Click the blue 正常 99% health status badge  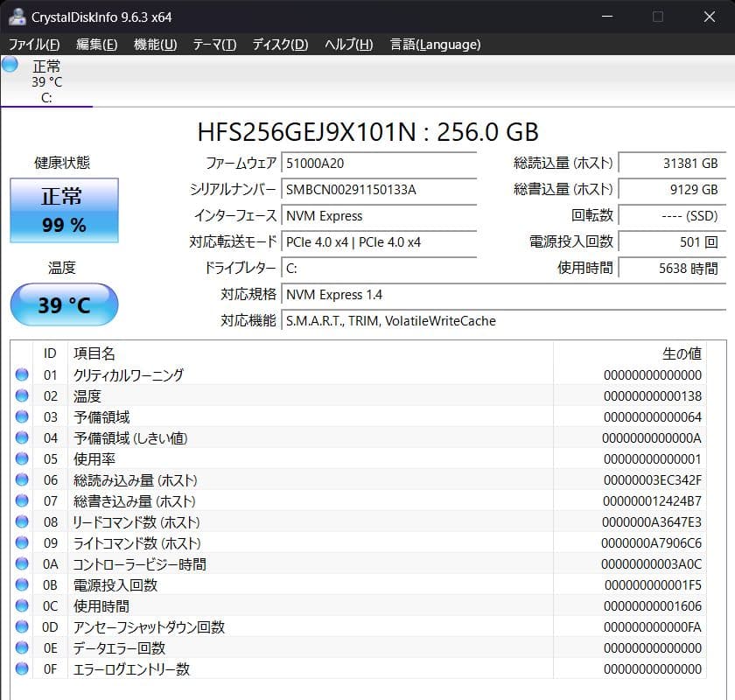tap(63, 210)
